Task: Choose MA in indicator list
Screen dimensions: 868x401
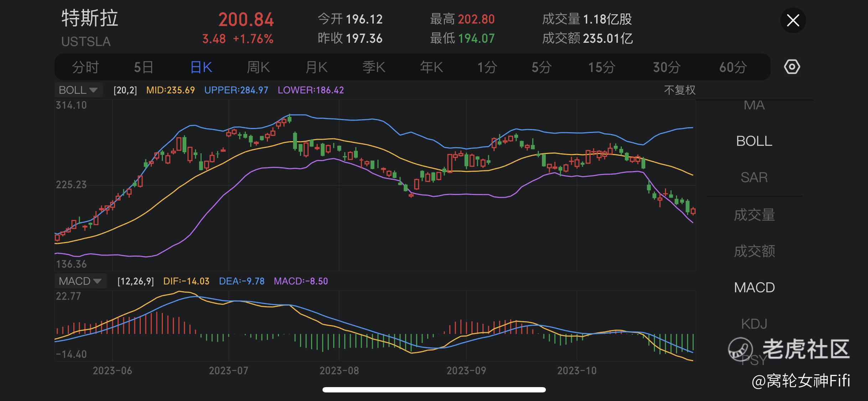Action: (754, 105)
